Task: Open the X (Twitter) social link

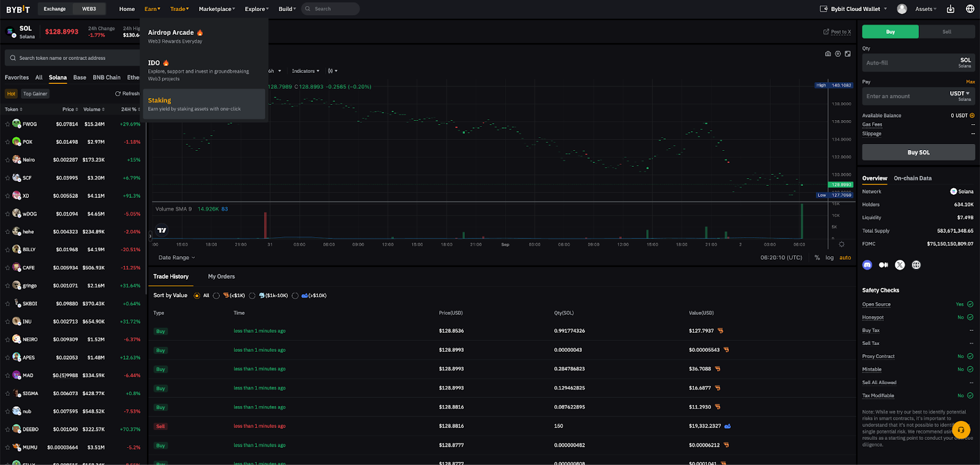Action: 900,265
